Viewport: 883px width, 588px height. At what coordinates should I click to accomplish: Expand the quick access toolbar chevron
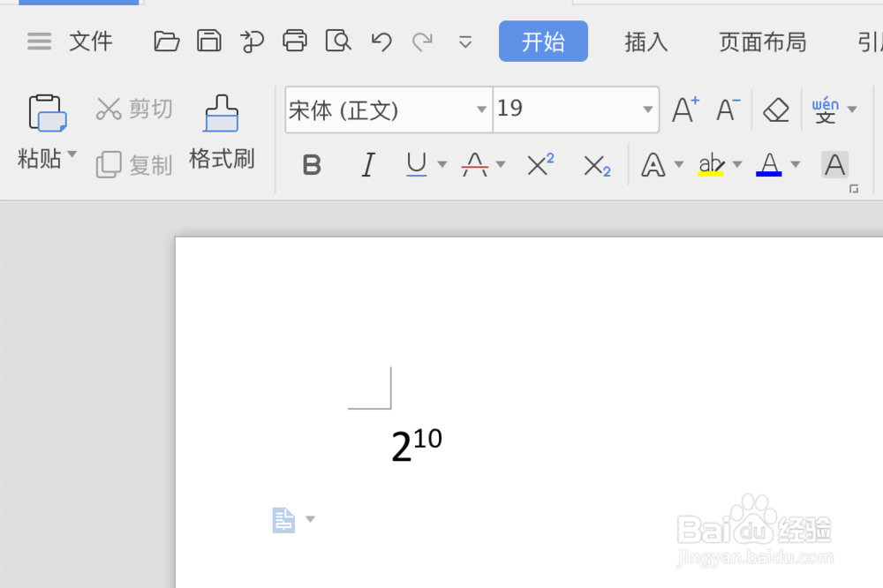[x=465, y=41]
